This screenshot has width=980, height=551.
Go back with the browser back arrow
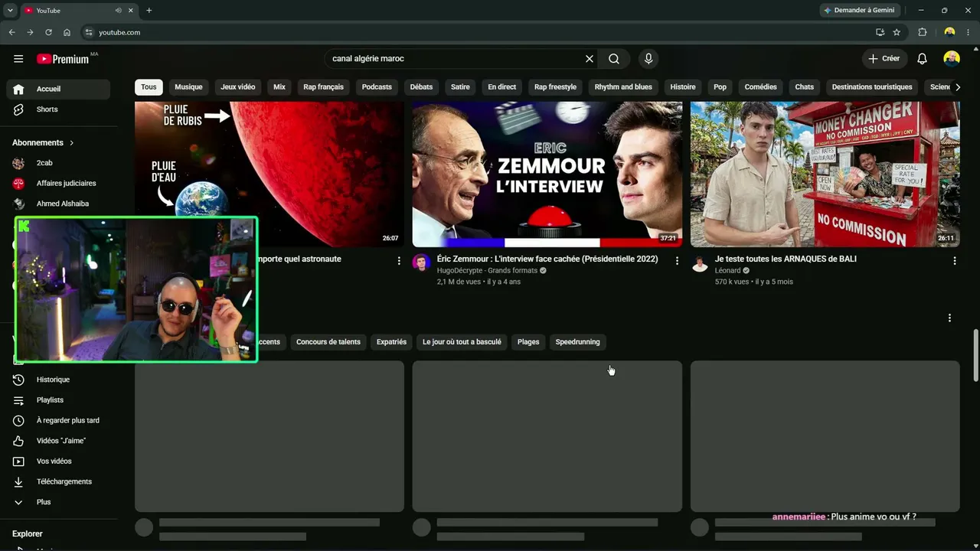[x=11, y=32]
